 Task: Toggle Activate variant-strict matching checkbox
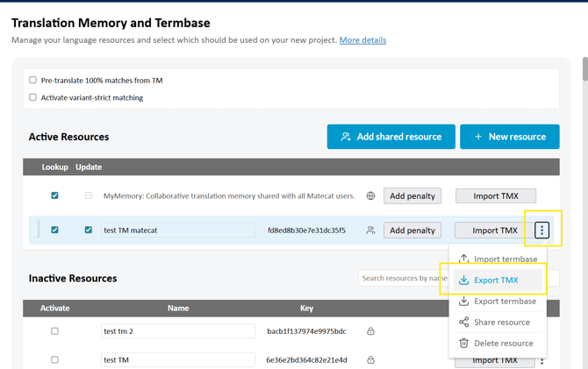33,98
